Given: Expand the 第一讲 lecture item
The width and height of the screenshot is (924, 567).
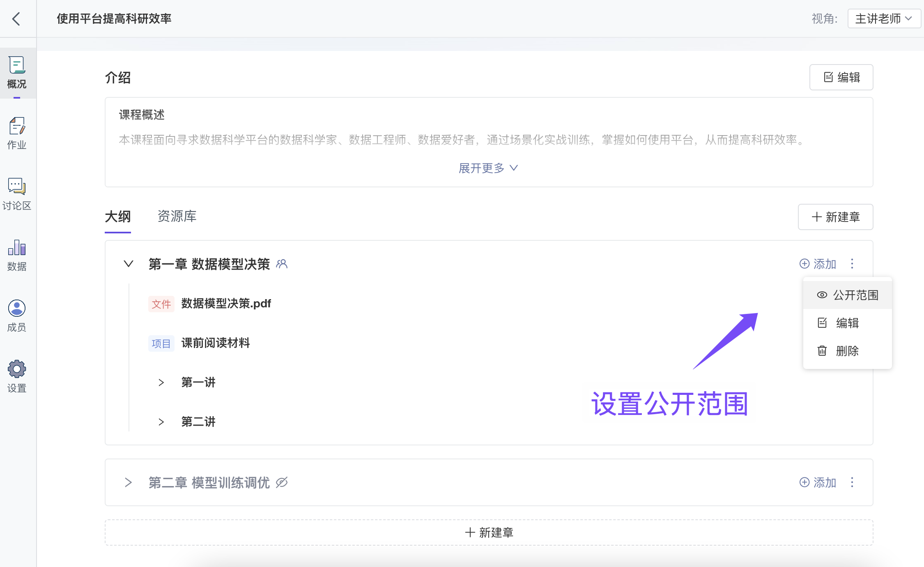Looking at the screenshot, I should click(x=161, y=383).
